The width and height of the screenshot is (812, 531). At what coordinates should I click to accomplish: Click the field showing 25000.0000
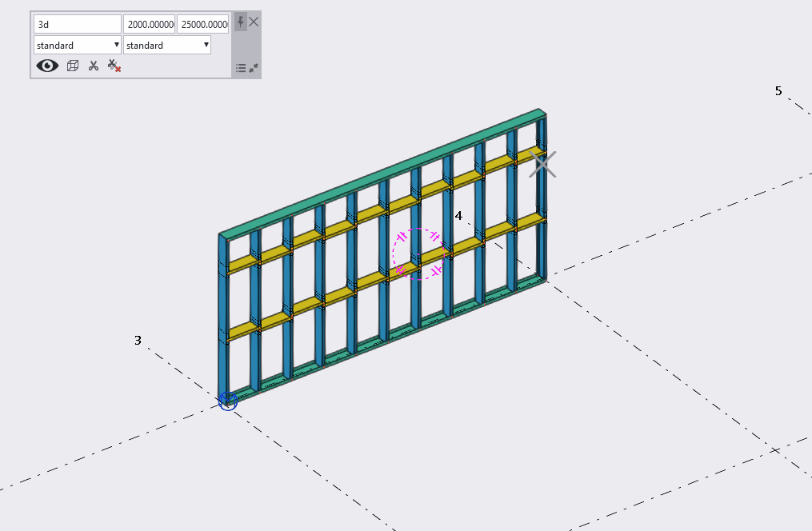point(203,24)
